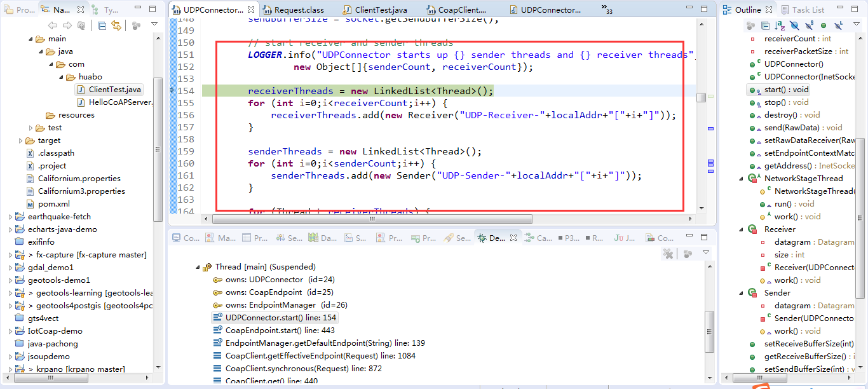Toggle Hide Local Types in Outline toolbar
This screenshot has width=868, height=389.
pos(837,25)
